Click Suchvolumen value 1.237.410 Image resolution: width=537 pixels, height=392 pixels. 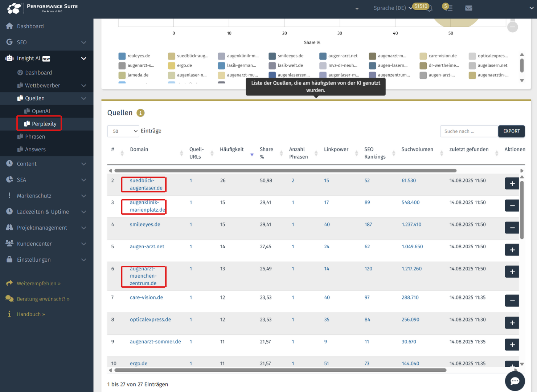point(411,224)
